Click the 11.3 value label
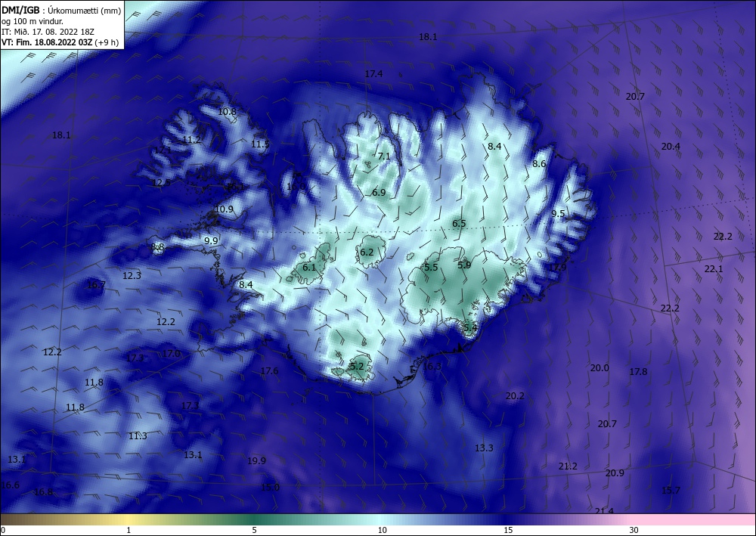756x536 pixels. [138, 435]
